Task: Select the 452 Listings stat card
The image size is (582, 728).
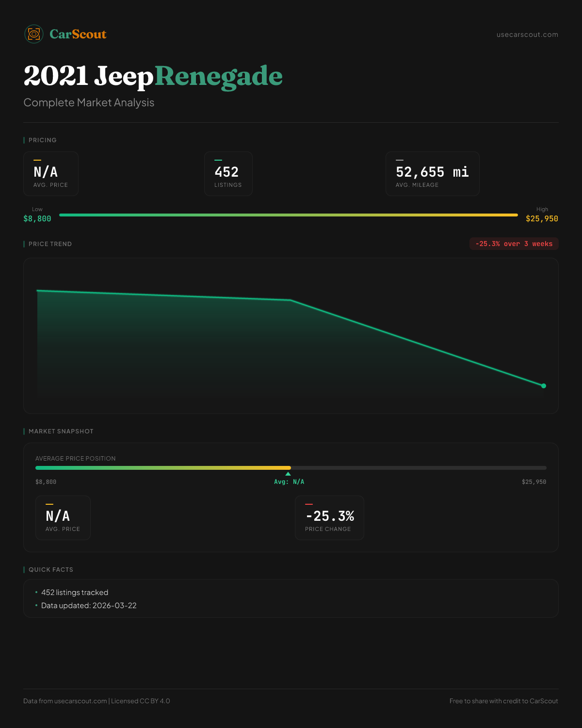Action: (x=228, y=174)
